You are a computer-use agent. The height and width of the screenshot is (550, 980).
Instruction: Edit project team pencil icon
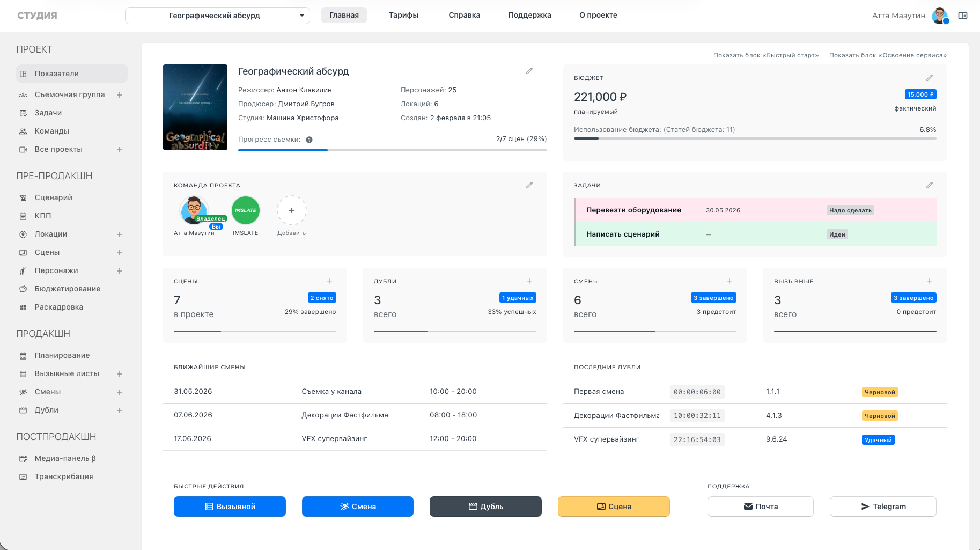click(529, 185)
